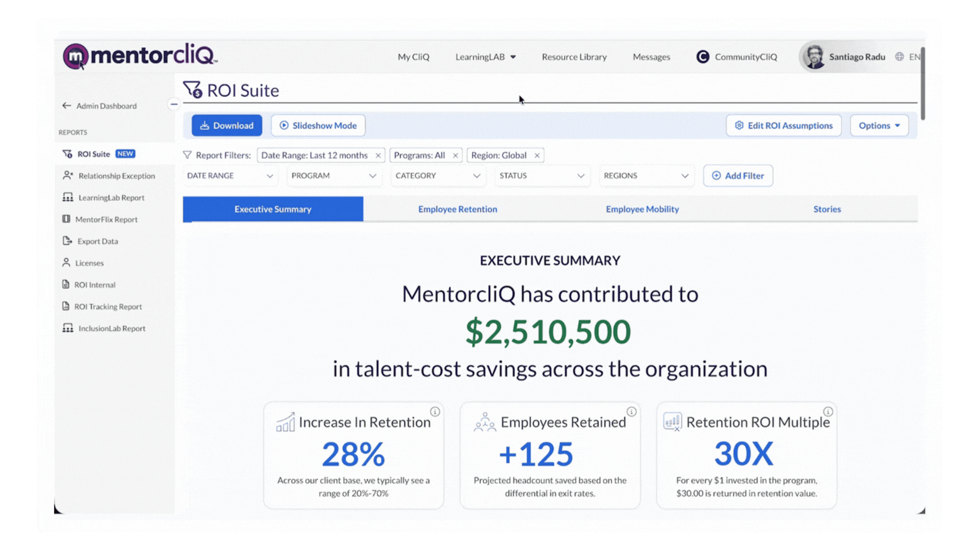
Task: Select the Executive Summary tab
Action: (273, 209)
